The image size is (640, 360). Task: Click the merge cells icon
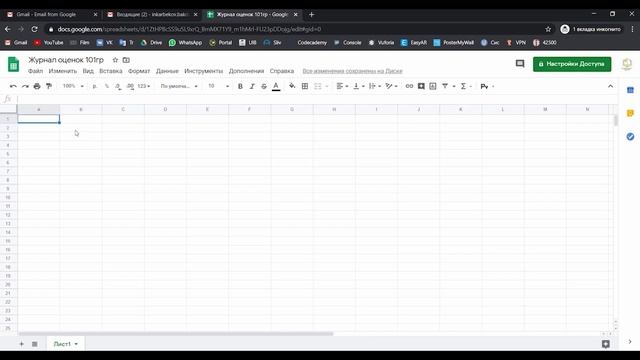click(x=318, y=86)
